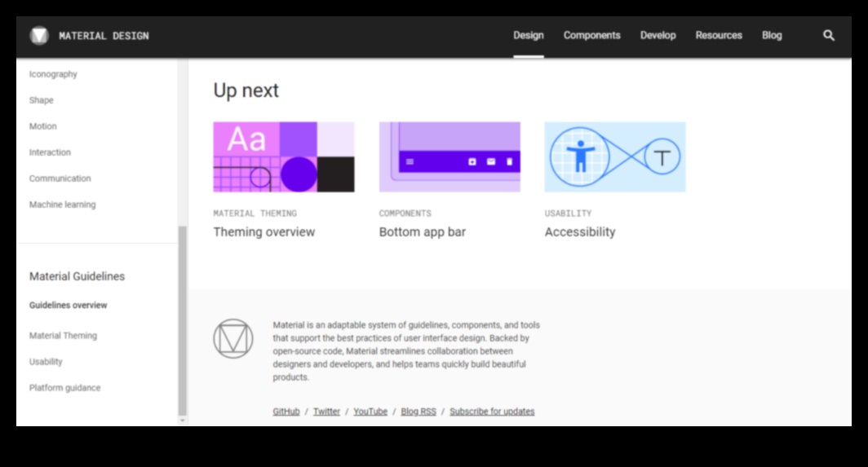Choose Machine learning in sidebar
Viewport: 868px width, 467px height.
[x=62, y=205]
